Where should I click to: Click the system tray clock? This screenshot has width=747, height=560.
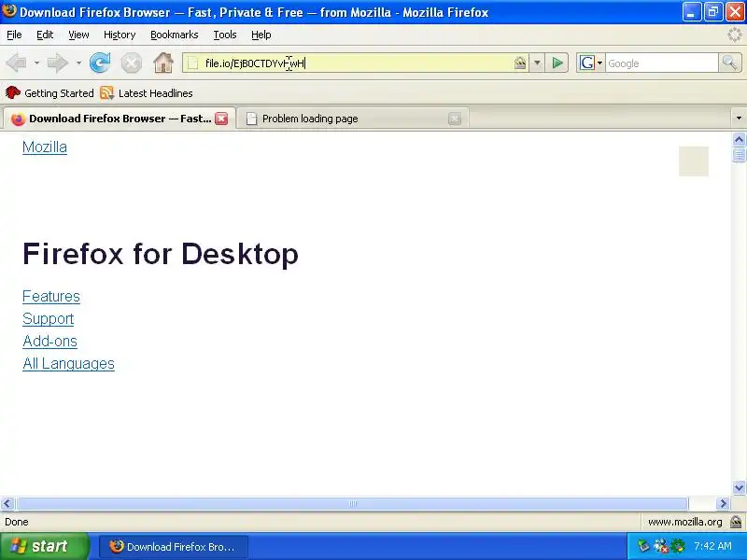coord(712,546)
